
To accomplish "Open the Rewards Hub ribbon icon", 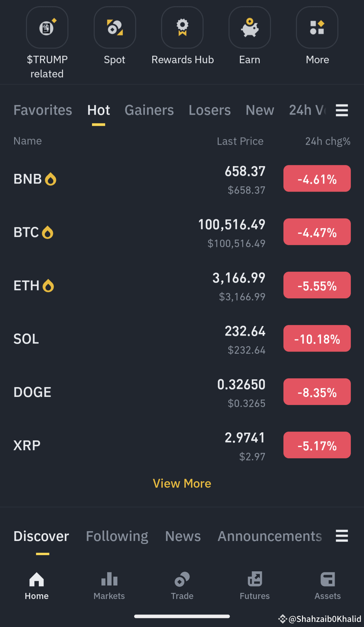I will pyautogui.click(x=182, y=28).
